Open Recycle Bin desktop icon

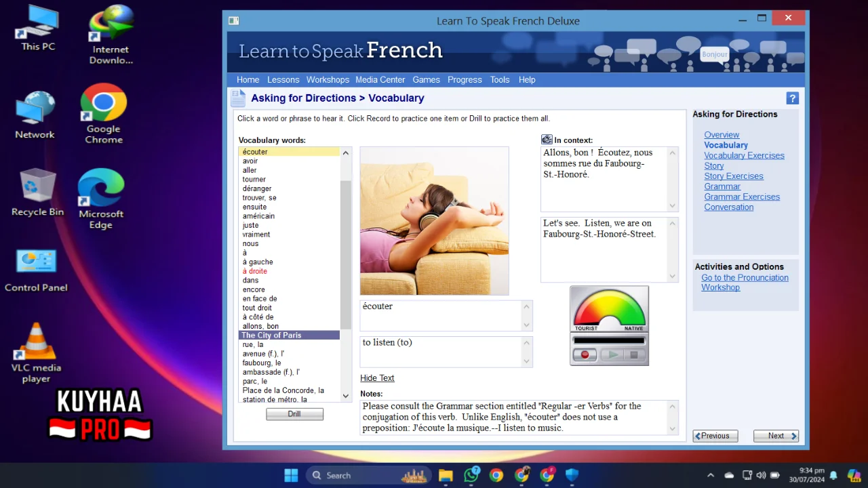(37, 193)
